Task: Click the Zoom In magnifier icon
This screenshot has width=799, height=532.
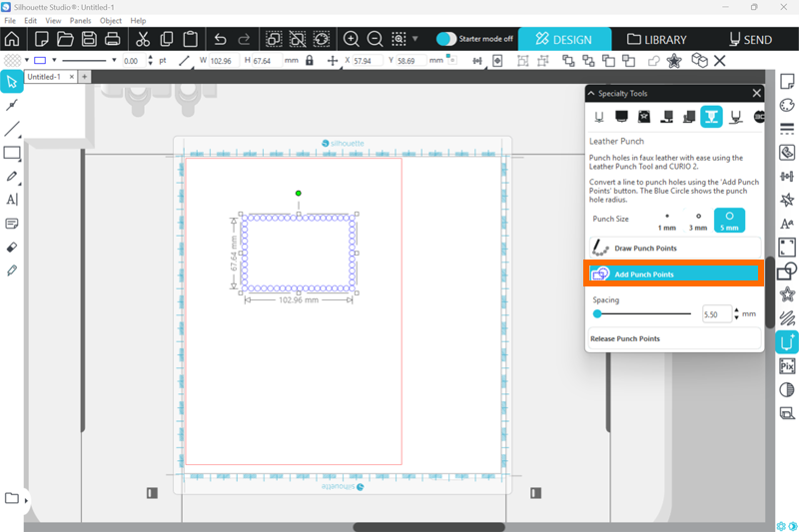Action: point(352,40)
